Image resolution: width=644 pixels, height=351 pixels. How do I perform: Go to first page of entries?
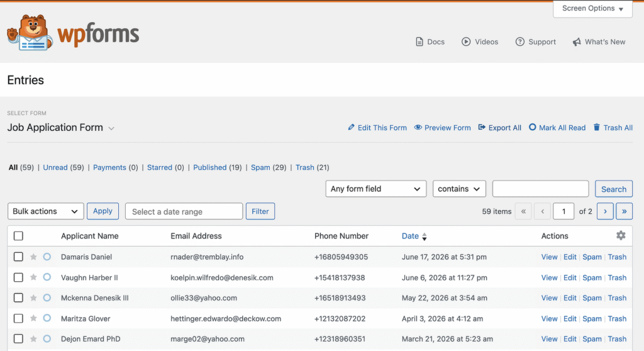pyautogui.click(x=523, y=211)
